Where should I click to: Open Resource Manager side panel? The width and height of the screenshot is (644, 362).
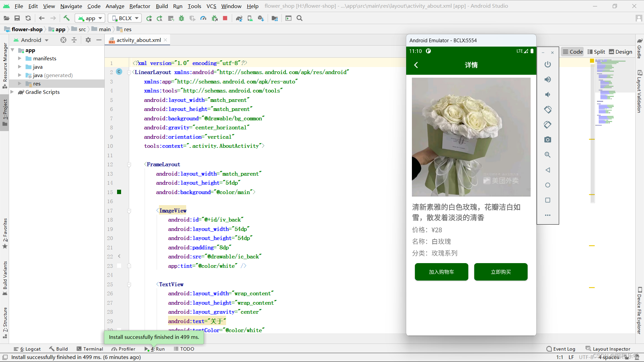point(5,66)
